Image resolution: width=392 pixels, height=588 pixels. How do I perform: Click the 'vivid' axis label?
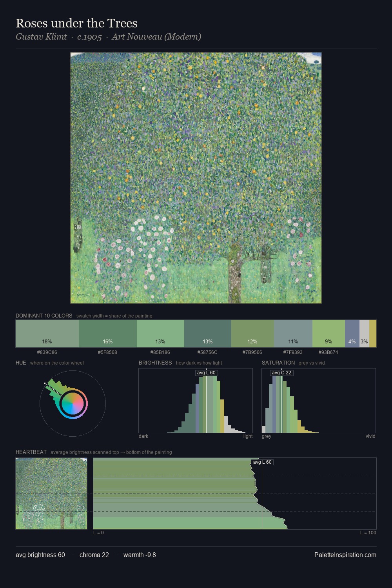(370, 436)
